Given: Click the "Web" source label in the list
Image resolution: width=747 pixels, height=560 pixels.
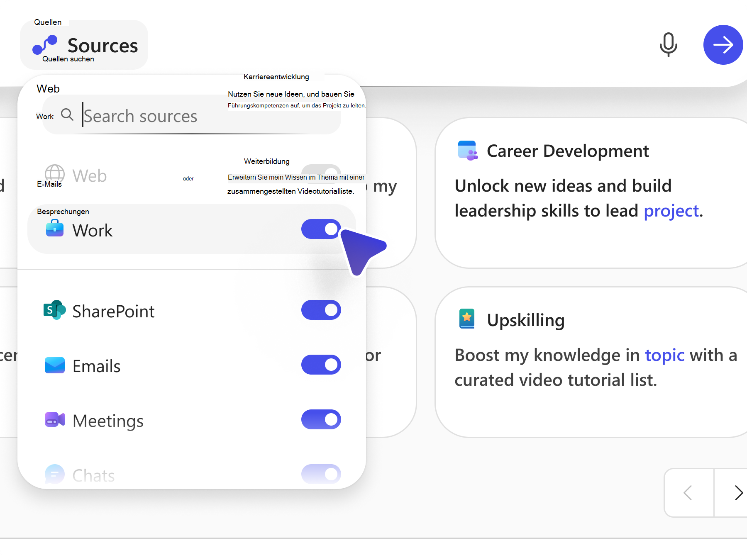Looking at the screenshot, I should point(90,175).
